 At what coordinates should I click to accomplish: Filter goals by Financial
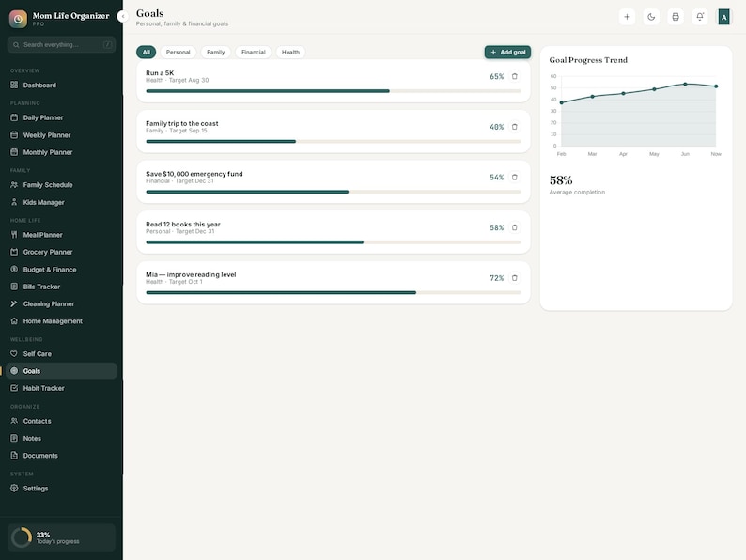253,53
